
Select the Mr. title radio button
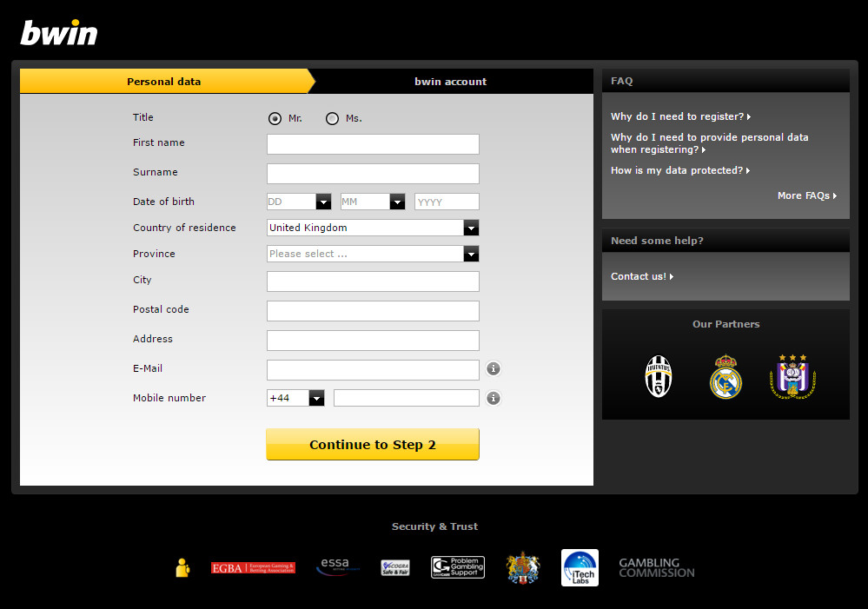tap(275, 118)
